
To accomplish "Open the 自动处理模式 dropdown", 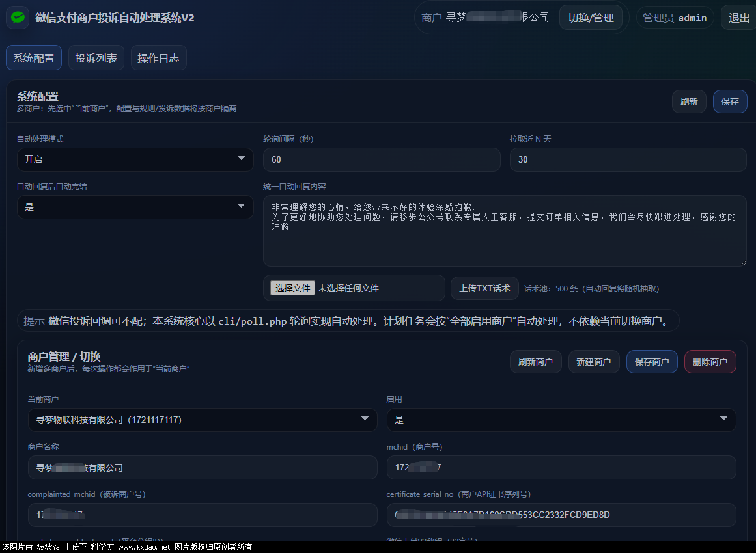I will pyautogui.click(x=135, y=159).
